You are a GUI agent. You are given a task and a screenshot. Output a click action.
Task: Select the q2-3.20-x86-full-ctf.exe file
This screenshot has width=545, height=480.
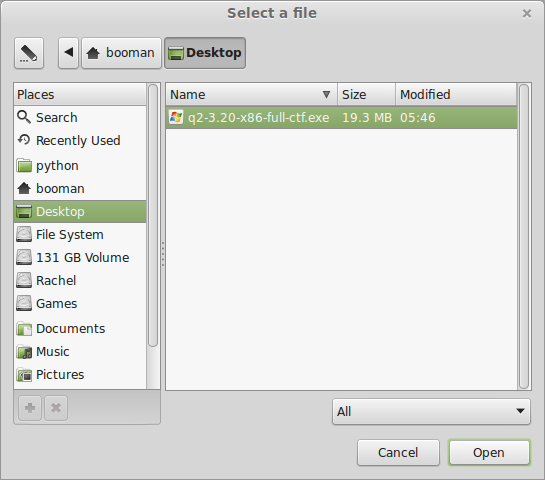tap(341, 117)
